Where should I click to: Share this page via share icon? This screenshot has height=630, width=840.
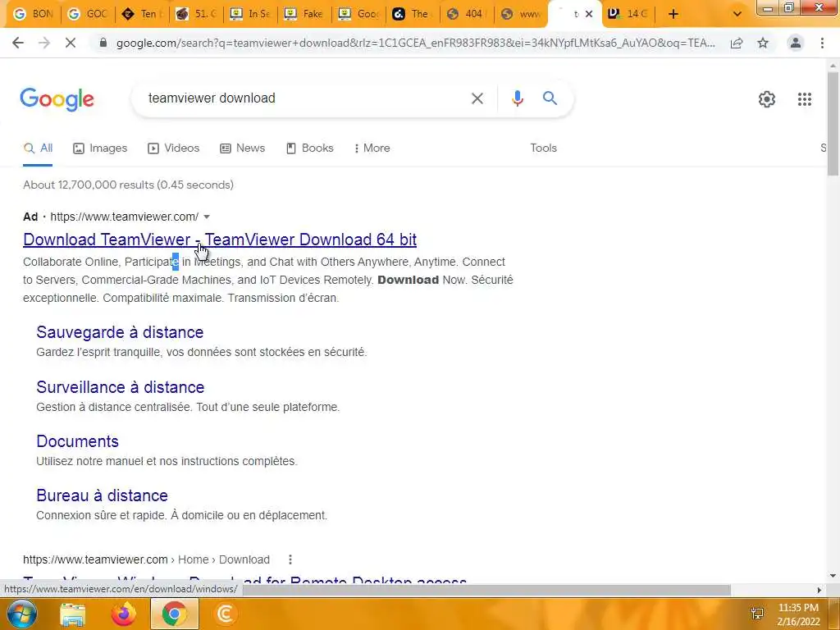click(x=737, y=43)
